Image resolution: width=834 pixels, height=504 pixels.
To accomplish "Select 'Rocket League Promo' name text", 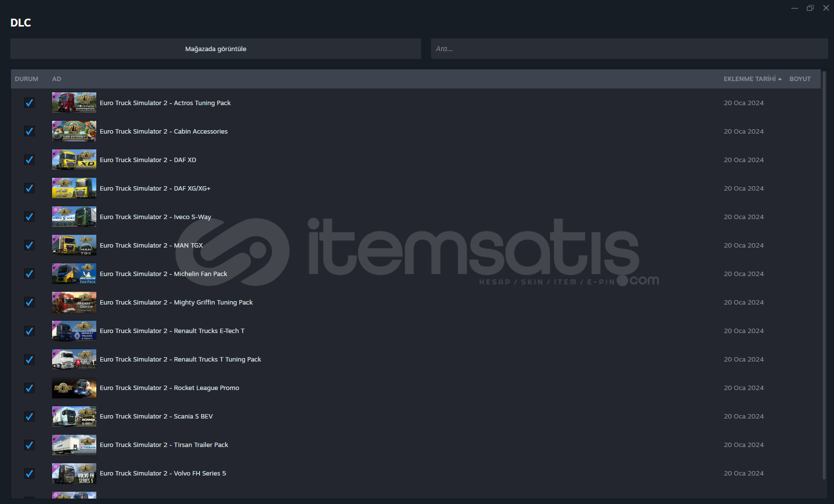I will (x=206, y=388).
